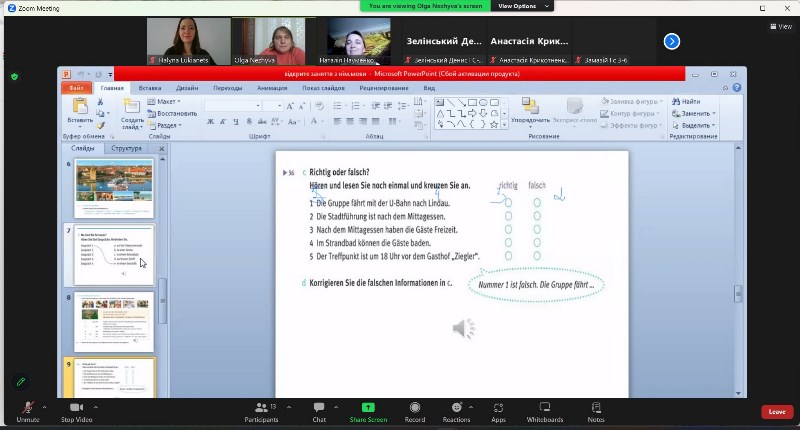The height and width of the screenshot is (430, 800).
Task: Unmute the microphone in Zoom
Action: click(27, 409)
